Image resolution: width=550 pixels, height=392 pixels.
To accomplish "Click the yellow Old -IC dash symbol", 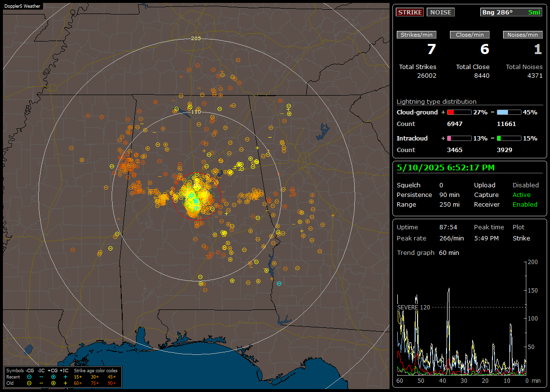I will 42,383.
